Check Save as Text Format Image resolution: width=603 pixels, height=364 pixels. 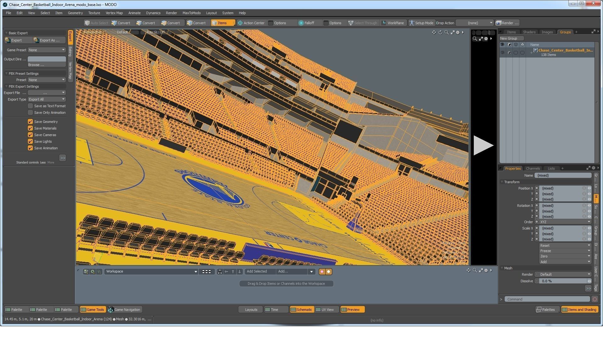click(x=30, y=106)
